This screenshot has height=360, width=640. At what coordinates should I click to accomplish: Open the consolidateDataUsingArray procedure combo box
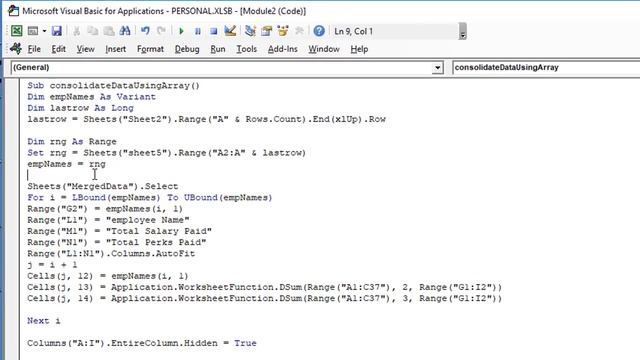click(x=546, y=67)
